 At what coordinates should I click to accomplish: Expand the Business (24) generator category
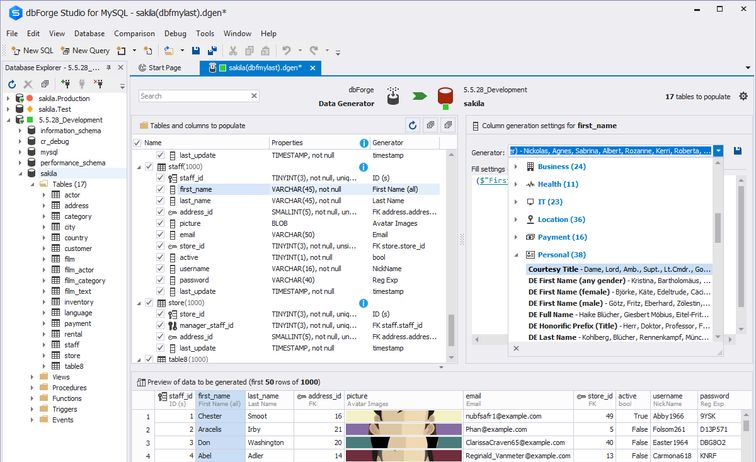(516, 166)
